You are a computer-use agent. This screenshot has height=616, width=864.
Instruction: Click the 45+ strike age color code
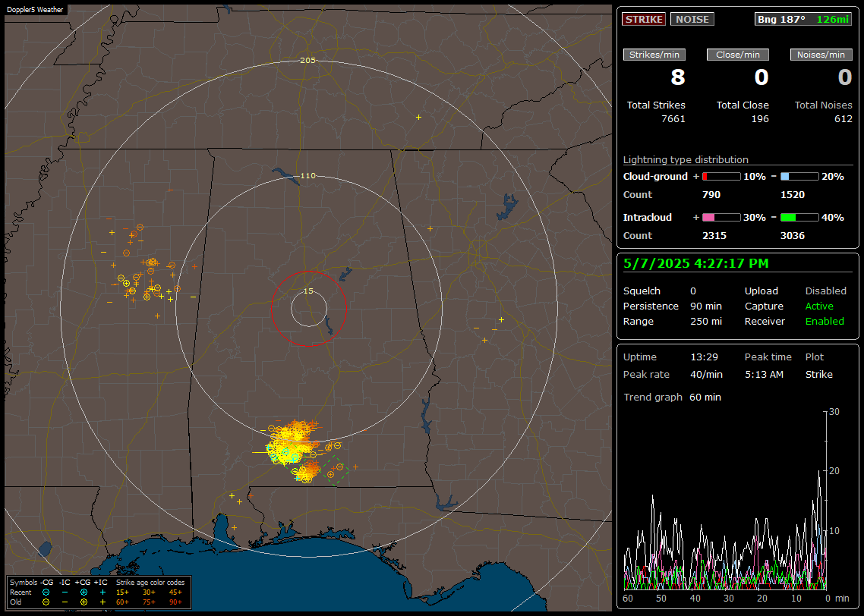click(x=175, y=592)
